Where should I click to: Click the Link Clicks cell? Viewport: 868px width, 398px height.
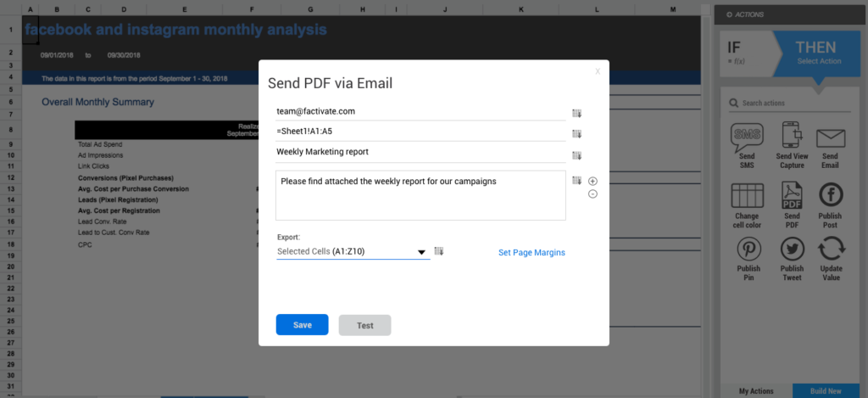pyautogui.click(x=93, y=166)
